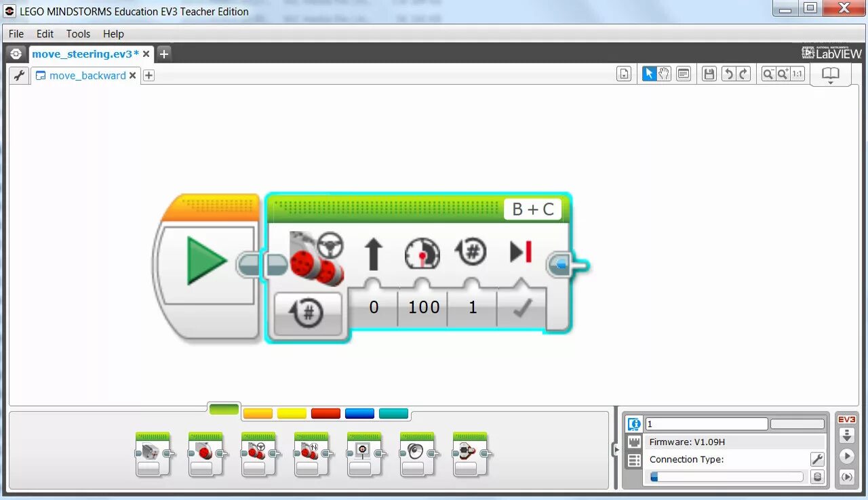The width and height of the screenshot is (868, 500).
Task: Open the Available Bricks tab
Action: point(634,461)
